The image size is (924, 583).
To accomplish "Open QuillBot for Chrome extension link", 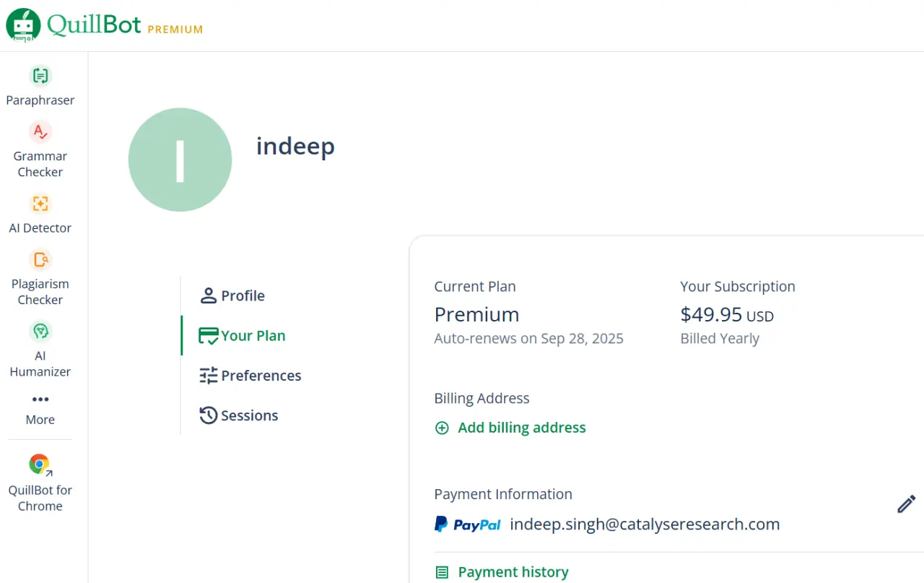I will [40, 483].
